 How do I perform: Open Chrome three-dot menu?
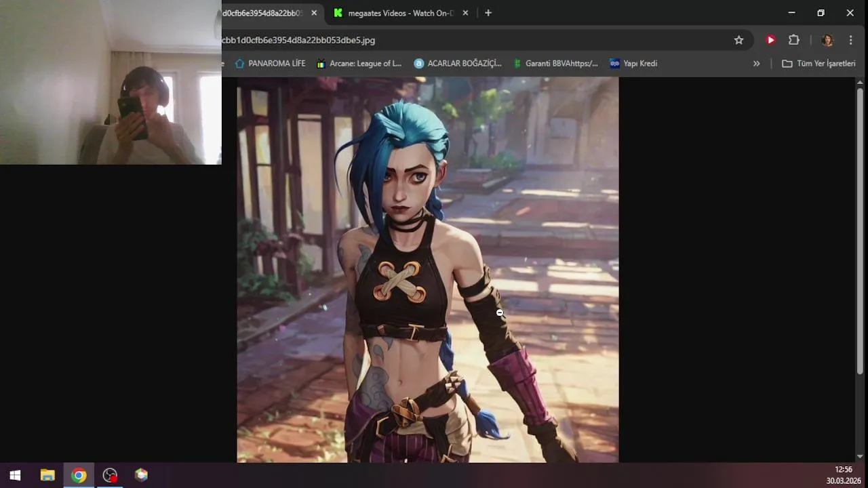pos(851,40)
